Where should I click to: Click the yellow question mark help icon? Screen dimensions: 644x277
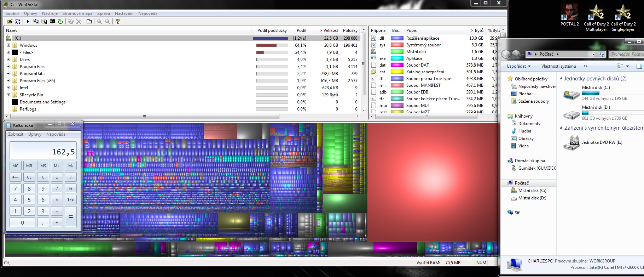coord(118,22)
